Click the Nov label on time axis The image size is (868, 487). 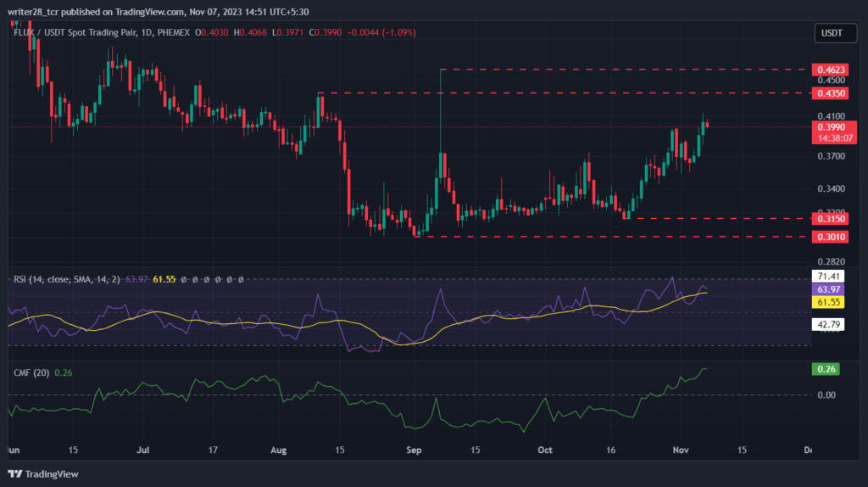click(681, 451)
